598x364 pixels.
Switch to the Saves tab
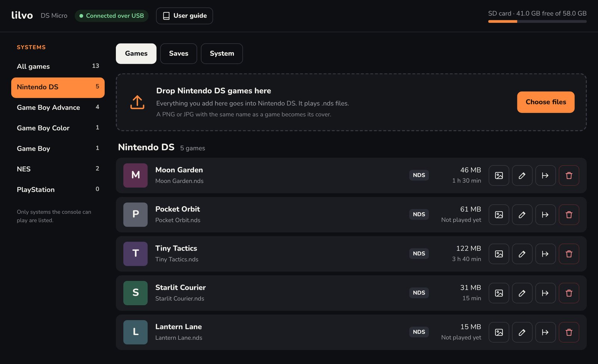[179, 54]
